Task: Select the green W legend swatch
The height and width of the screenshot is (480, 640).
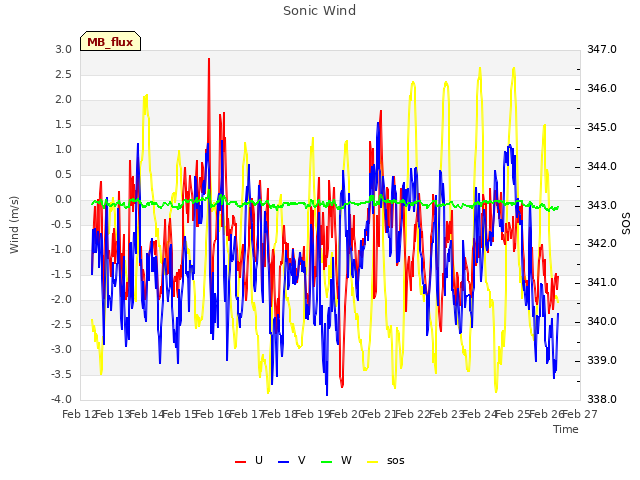Action: click(327, 461)
